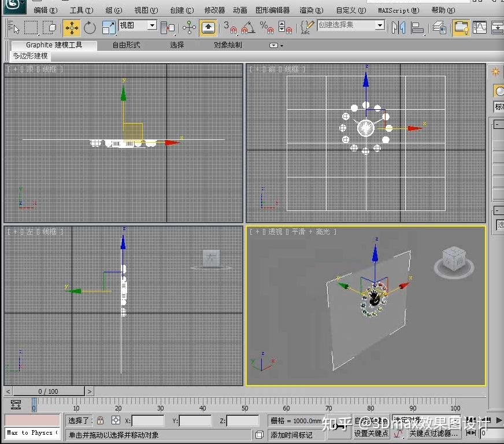The image size is (504, 444).
Task: Click the 关键点过滤器 button
Action: 433,432
